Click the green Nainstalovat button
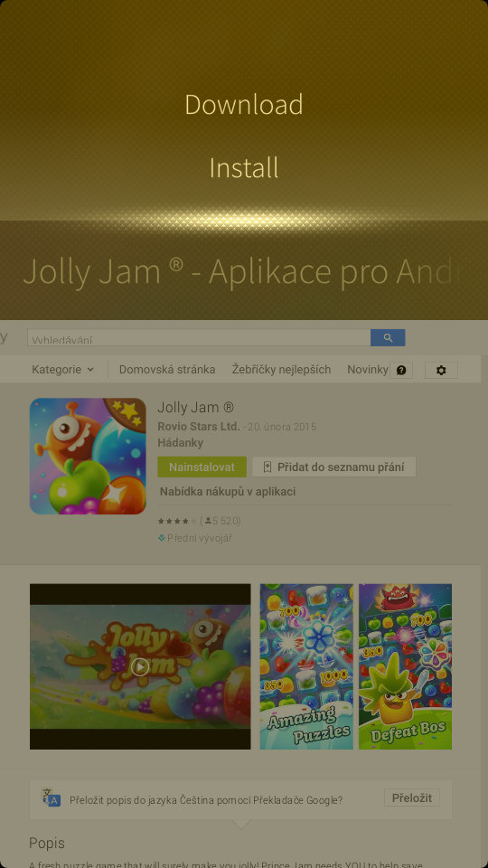Image resolution: width=488 pixels, height=868 pixels. 202,467
